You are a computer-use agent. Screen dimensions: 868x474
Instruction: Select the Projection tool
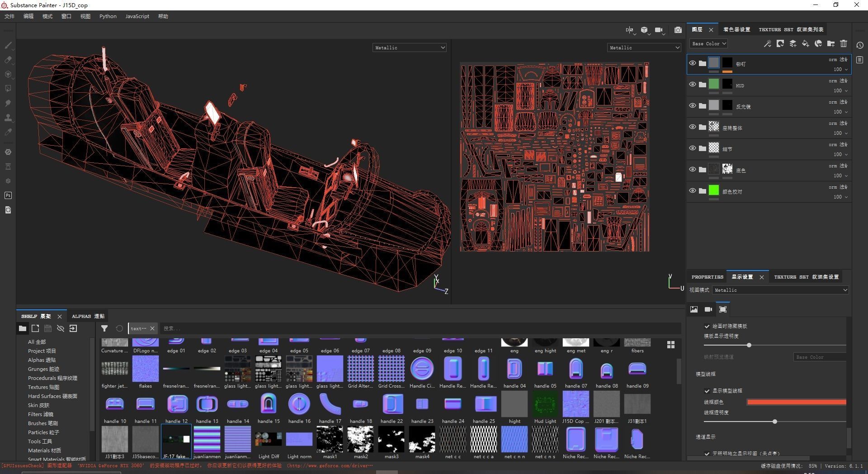point(8,74)
